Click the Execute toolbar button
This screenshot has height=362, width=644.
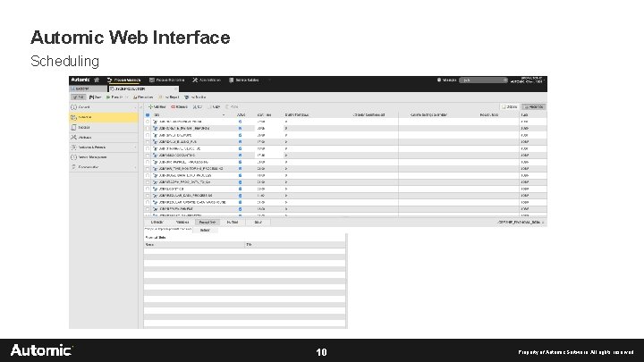[x=114, y=97]
